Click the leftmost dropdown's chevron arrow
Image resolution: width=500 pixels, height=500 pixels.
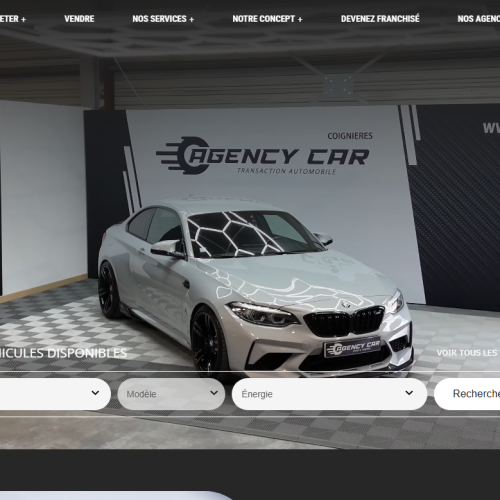coord(95,393)
